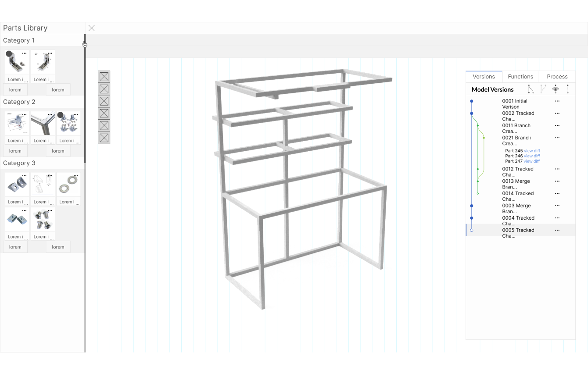Select the 0001 Initial Version node dot
The width and height of the screenshot is (588, 377).
pos(471,101)
